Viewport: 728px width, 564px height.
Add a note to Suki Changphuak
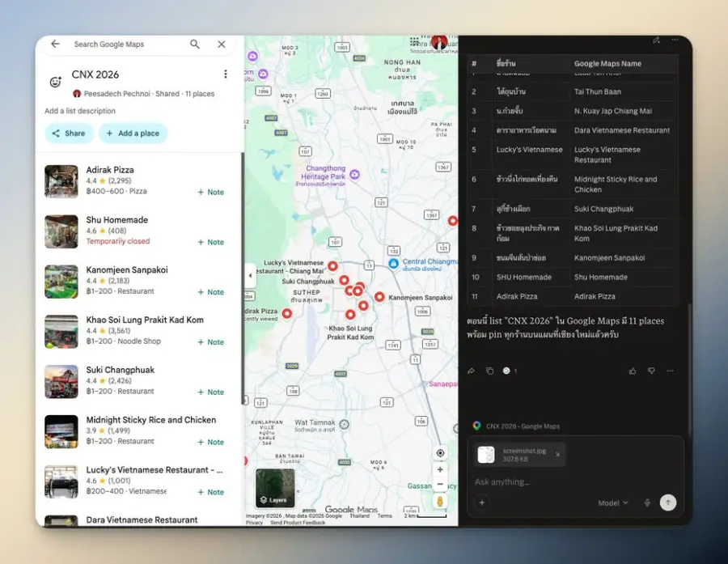point(211,392)
